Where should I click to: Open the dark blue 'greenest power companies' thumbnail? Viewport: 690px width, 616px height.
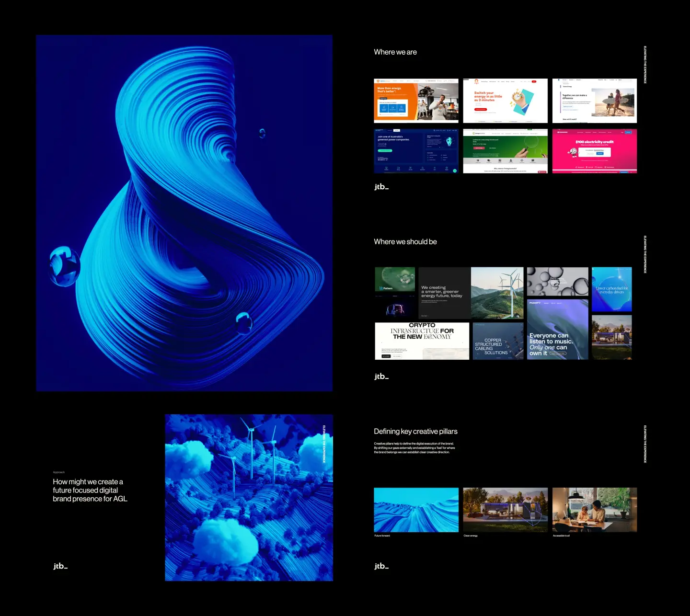[x=416, y=151]
